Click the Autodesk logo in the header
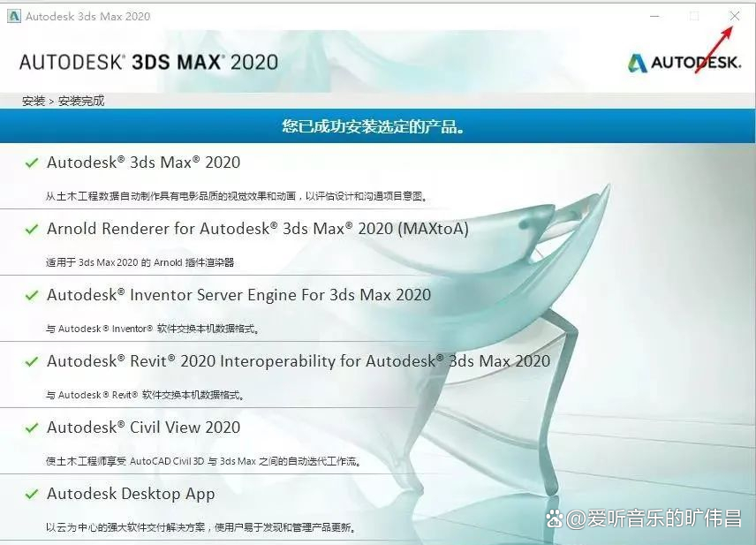The width and height of the screenshot is (756, 545). (684, 63)
